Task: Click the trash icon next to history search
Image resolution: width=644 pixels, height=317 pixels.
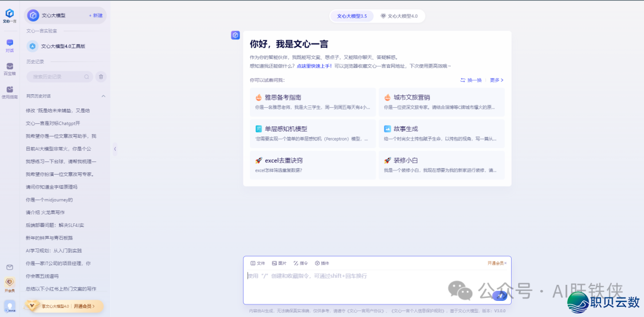Action: coord(101,76)
